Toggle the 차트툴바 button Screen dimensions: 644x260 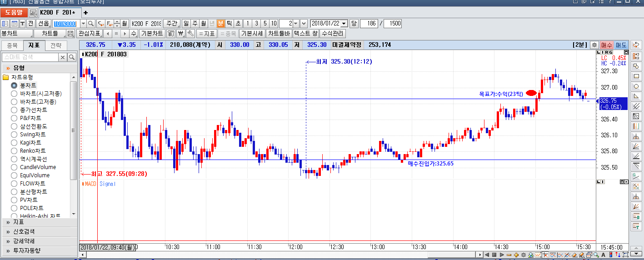(279, 34)
